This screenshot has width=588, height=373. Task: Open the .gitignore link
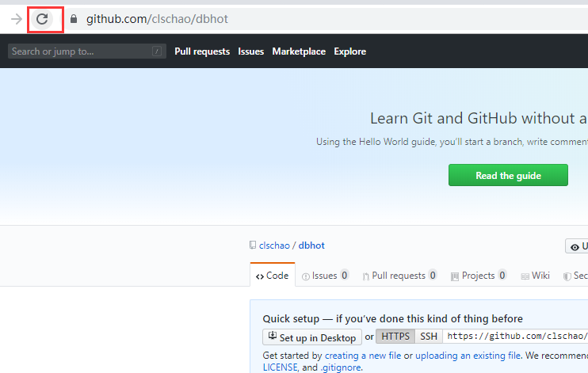(x=341, y=367)
